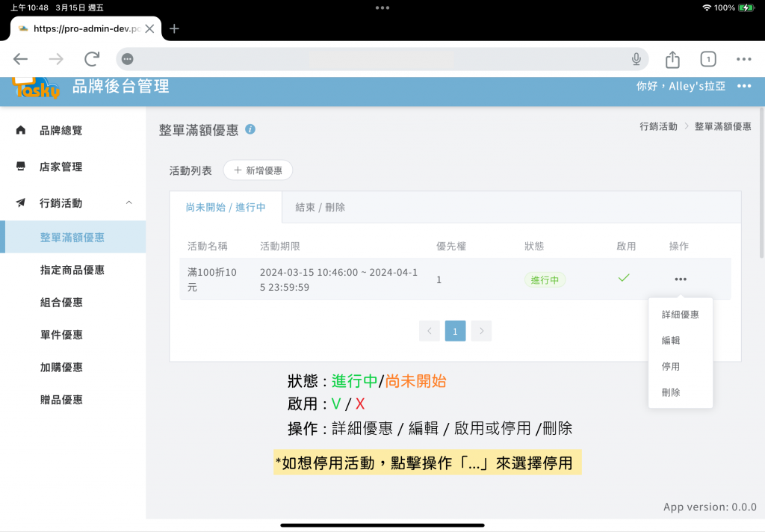Click the 活動期限 column header
The image size is (765, 532).
(279, 246)
